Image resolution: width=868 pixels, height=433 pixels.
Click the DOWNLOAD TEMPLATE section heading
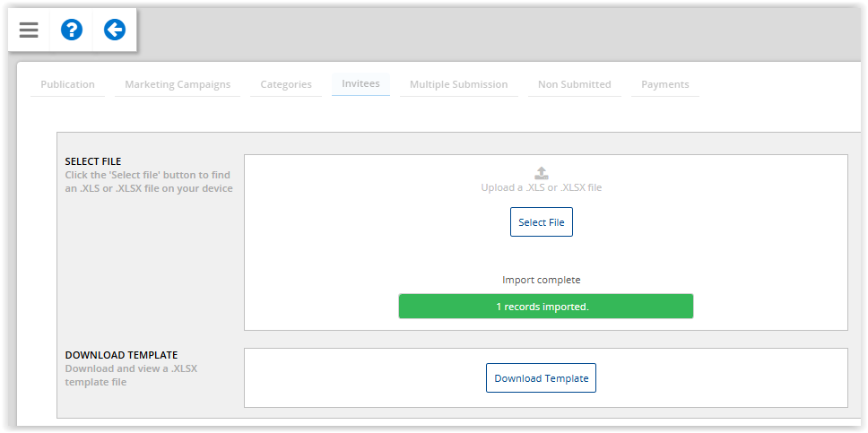pyautogui.click(x=121, y=355)
